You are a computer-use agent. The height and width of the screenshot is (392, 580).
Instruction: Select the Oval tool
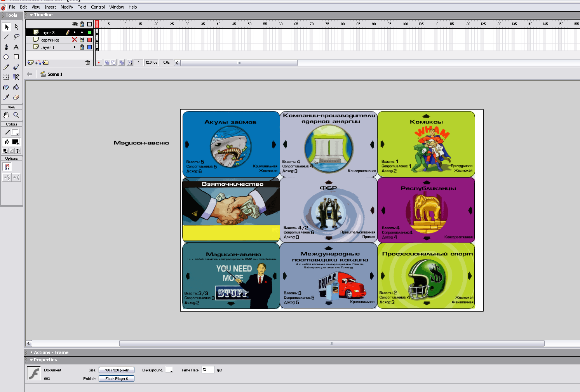click(x=7, y=57)
